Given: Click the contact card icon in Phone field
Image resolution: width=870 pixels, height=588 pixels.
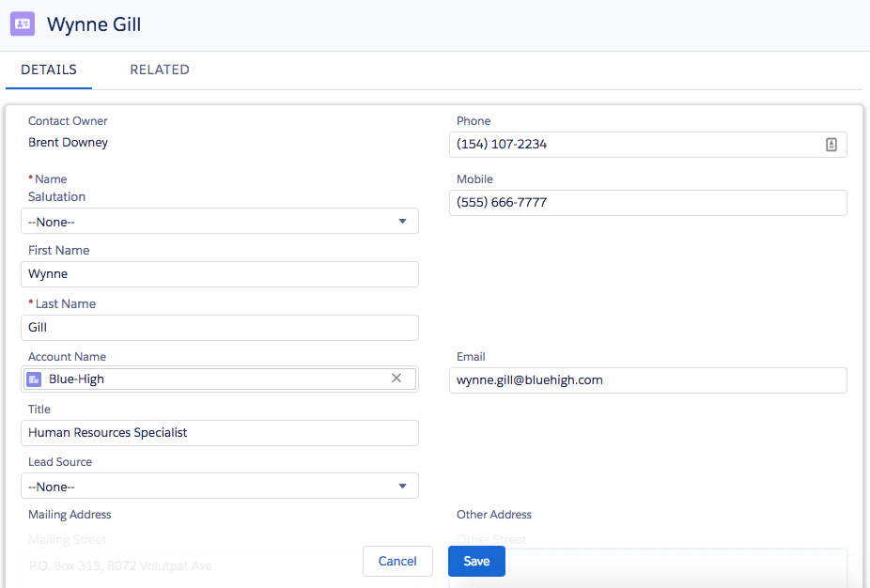Looking at the screenshot, I should coord(831,145).
